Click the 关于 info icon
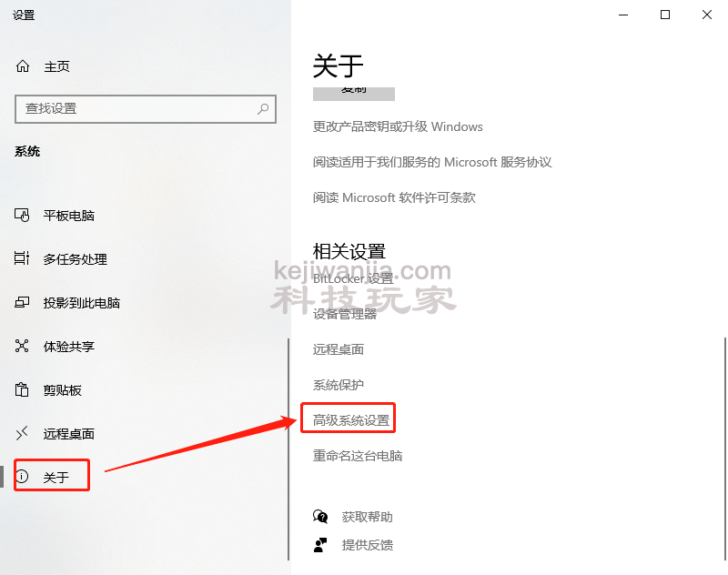Screen dimensions: 728x575 click(x=22, y=476)
